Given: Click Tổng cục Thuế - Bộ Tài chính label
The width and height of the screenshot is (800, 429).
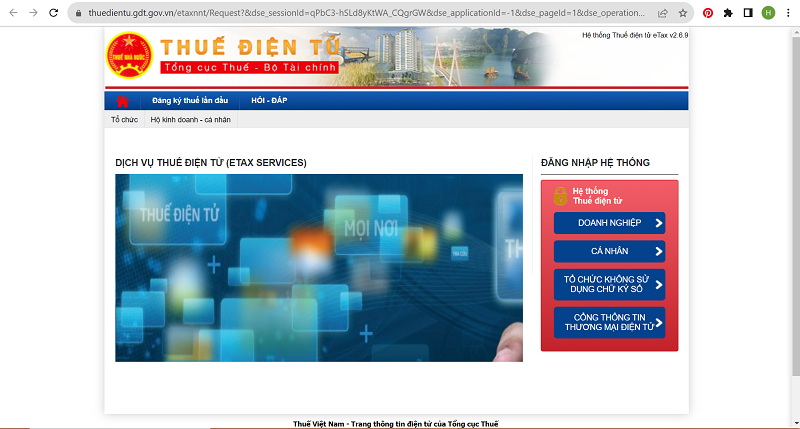Looking at the screenshot, I should click(249, 67).
